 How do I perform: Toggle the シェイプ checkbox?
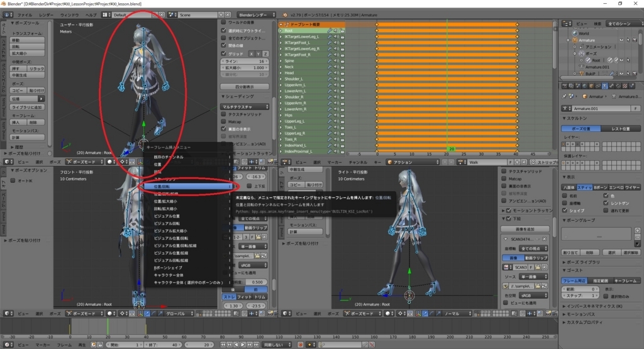(x=565, y=211)
